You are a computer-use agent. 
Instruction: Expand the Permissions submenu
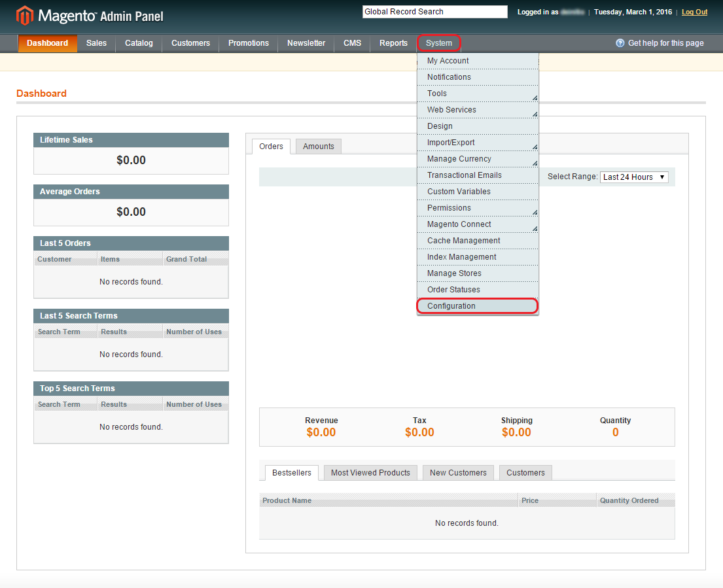pyautogui.click(x=478, y=208)
